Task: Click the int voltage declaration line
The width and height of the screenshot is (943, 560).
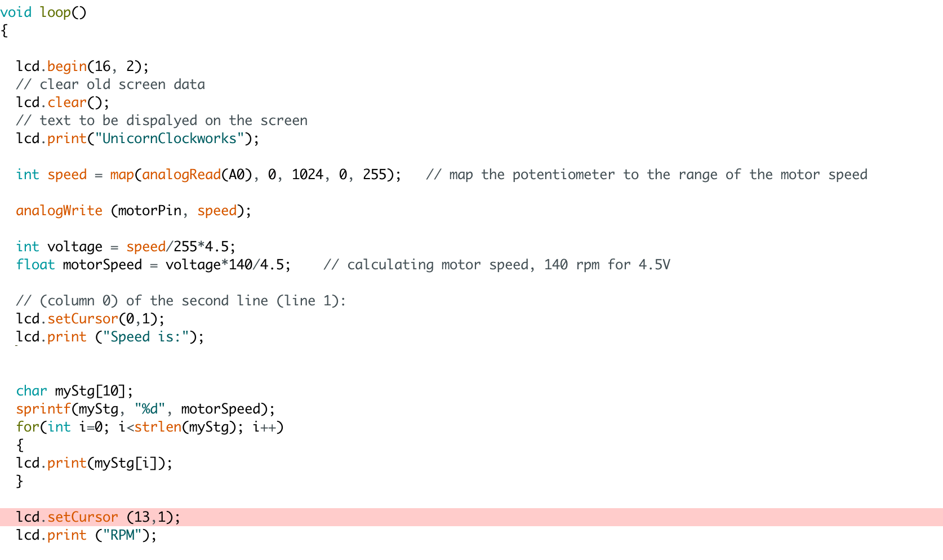Action: click(126, 247)
